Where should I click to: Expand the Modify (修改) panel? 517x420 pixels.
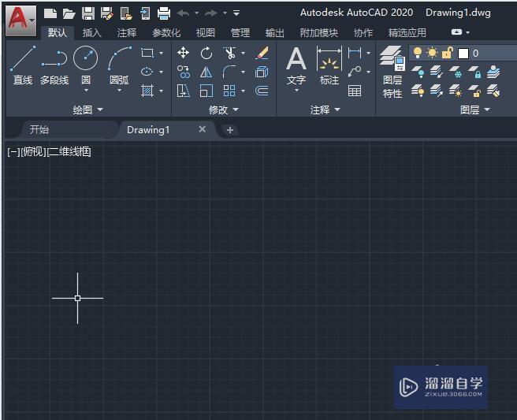click(x=224, y=110)
